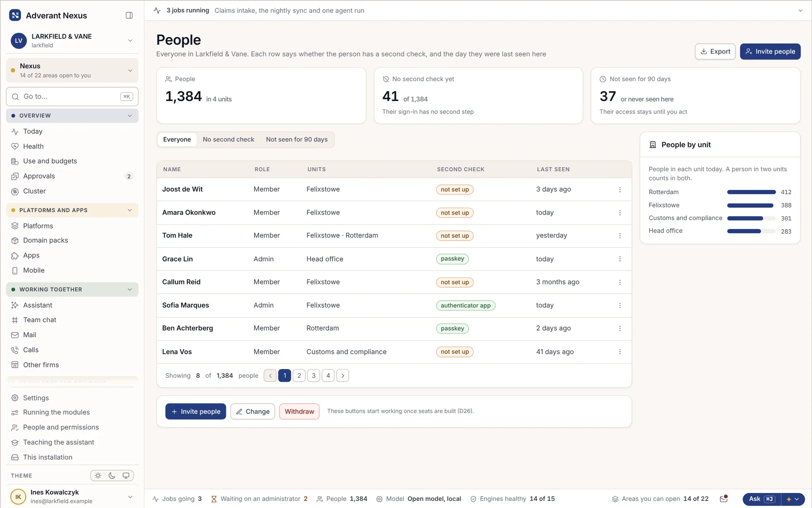
Task: Show the Not seen for 90 days tab
Action: 297,140
